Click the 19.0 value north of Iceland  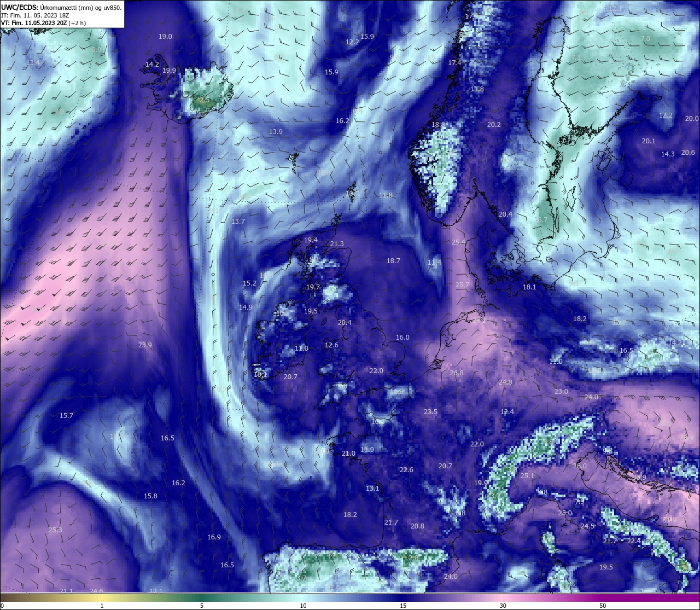point(165,37)
